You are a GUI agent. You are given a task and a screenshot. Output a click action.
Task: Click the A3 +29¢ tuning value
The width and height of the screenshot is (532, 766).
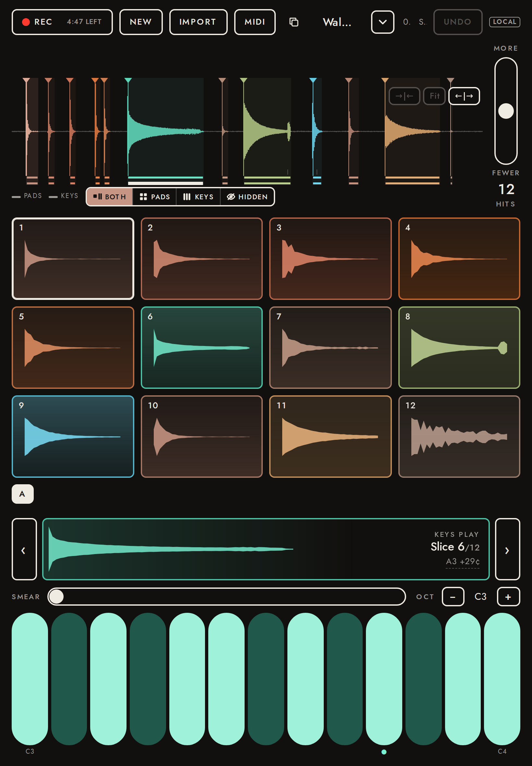pos(463,562)
